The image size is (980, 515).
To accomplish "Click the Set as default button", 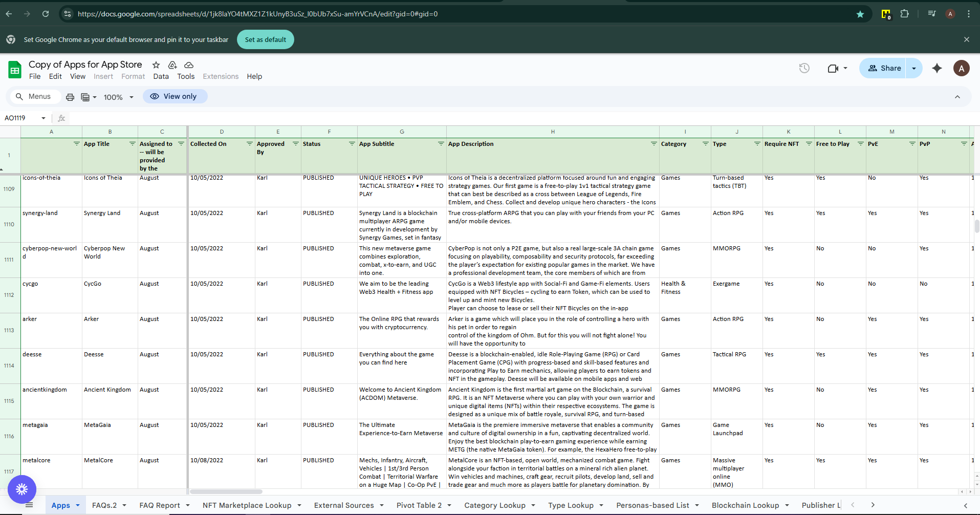I will click(265, 39).
